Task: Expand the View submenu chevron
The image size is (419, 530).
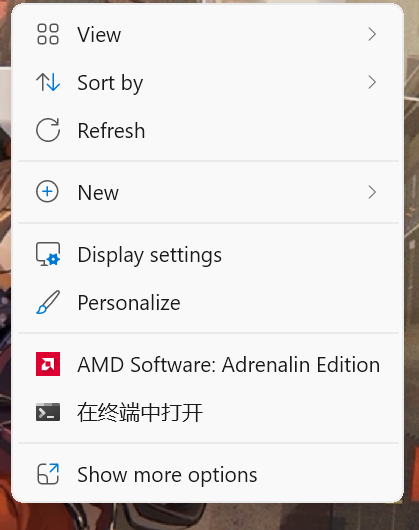Action: (x=372, y=34)
